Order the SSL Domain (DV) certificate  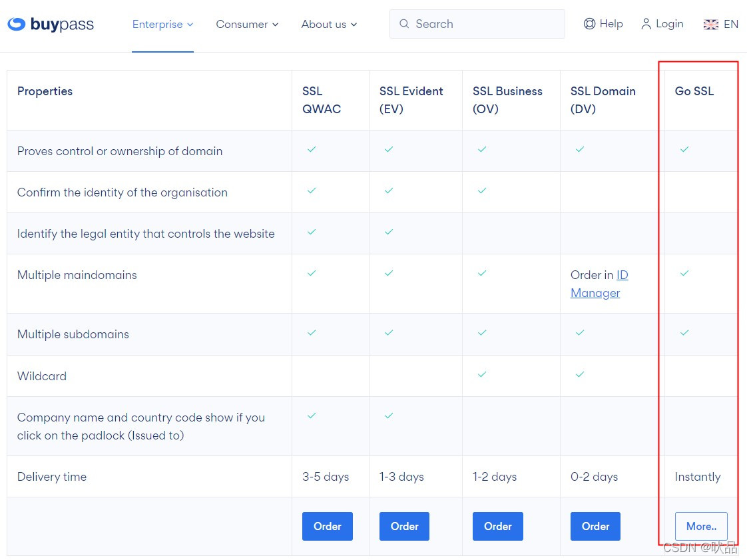coord(595,526)
